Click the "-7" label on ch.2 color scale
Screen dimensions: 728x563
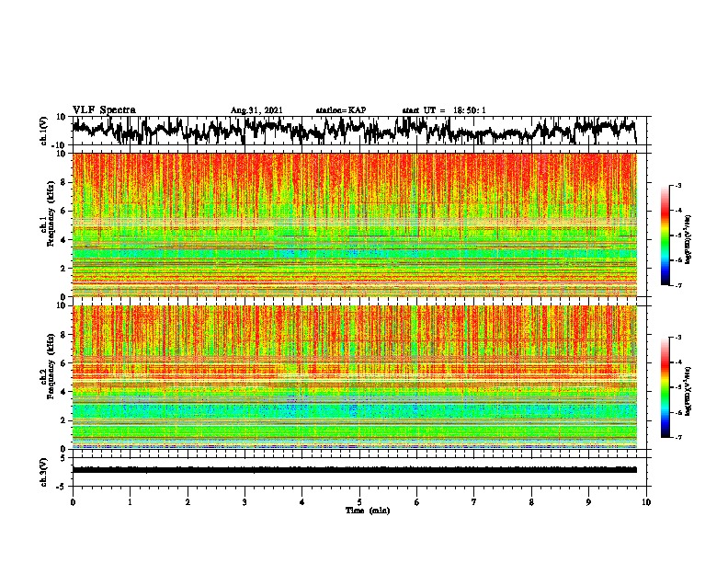678,437
